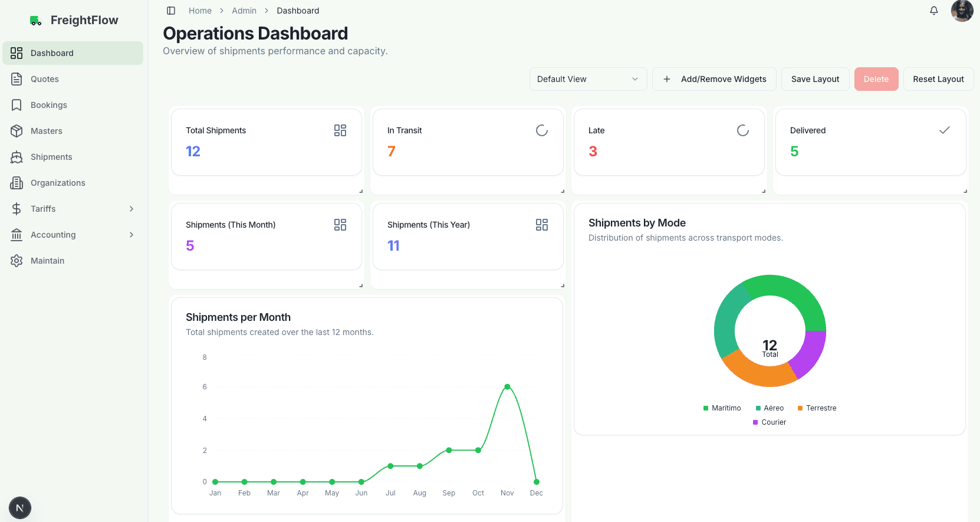This screenshot has height=522, width=980.
Task: Expand the Accounting submenu
Action: (131, 235)
